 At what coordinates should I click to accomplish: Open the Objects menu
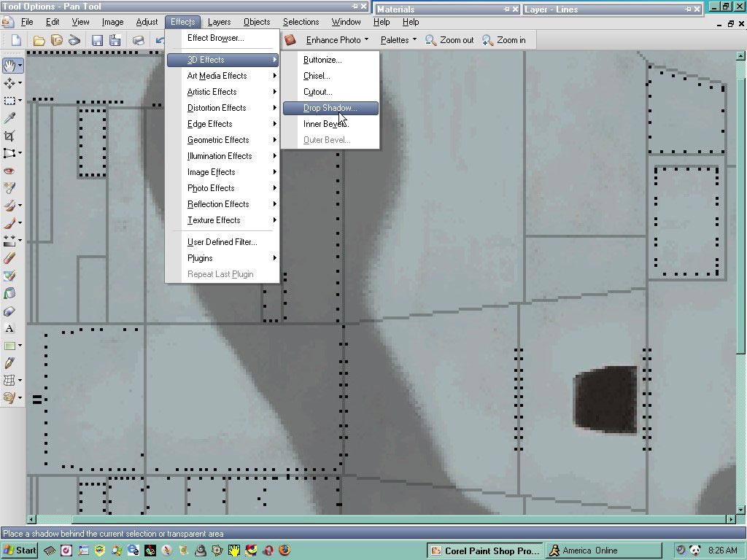pyautogui.click(x=257, y=22)
